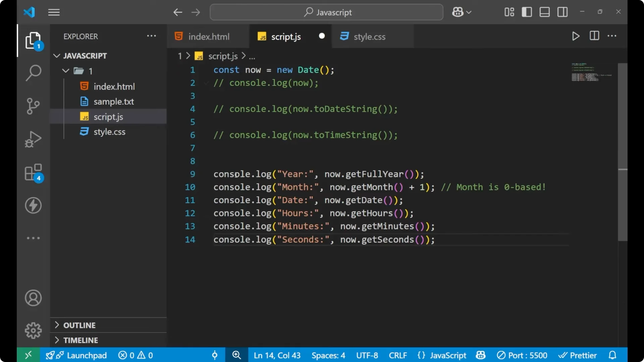This screenshot has height=362, width=644.
Task: Toggle the primary sidebar visibility
Action: click(x=527, y=12)
